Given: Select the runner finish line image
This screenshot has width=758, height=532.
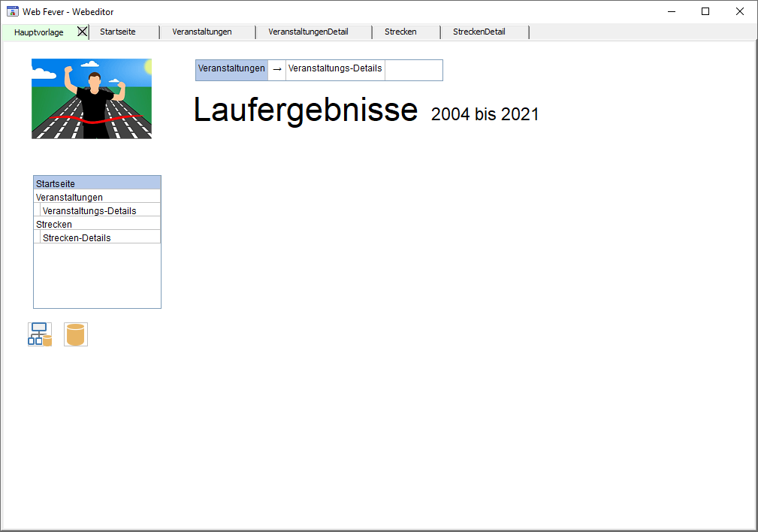Looking at the screenshot, I should [x=92, y=98].
